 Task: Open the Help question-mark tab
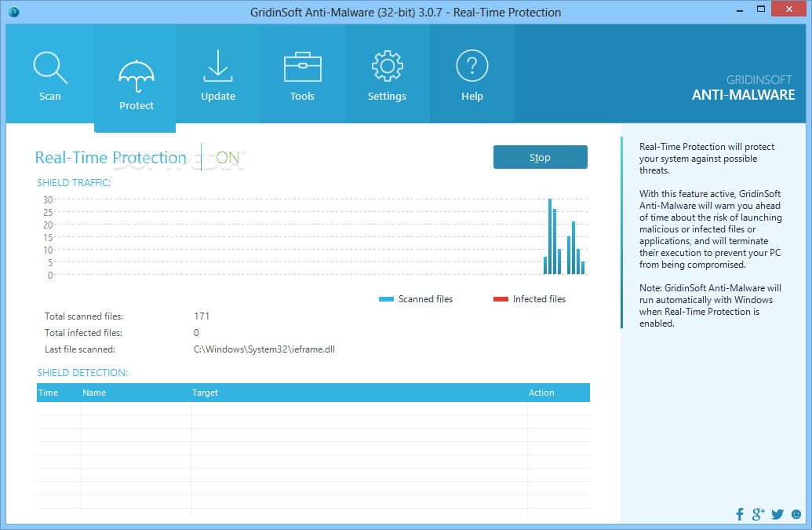472,74
